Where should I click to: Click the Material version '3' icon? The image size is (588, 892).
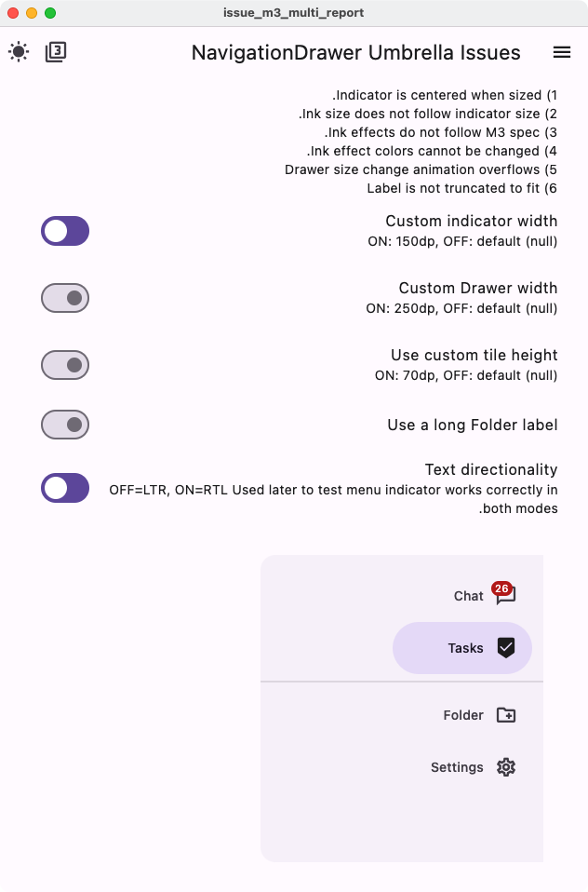55,52
